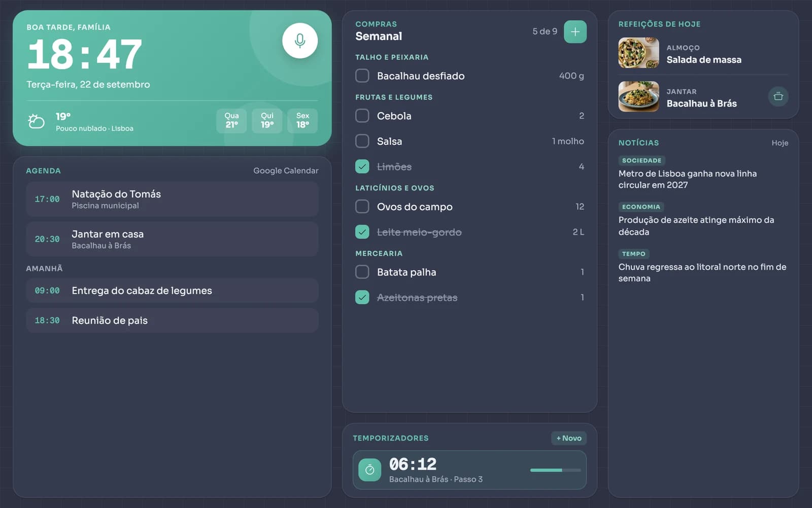Open Thursday forecast chip Qui
Viewport: 812px width, 508px height.
[267, 121]
